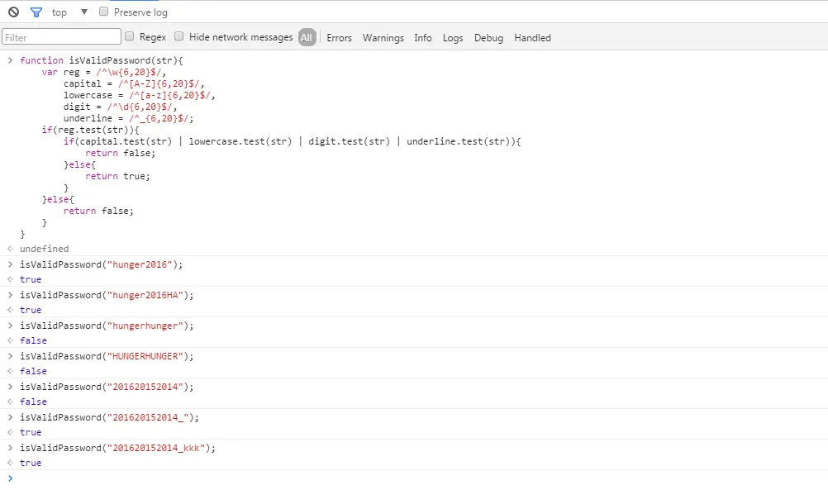Select the isValidPassword("hunger2016") entry
The image size is (828, 504).
pyautogui.click(x=102, y=264)
